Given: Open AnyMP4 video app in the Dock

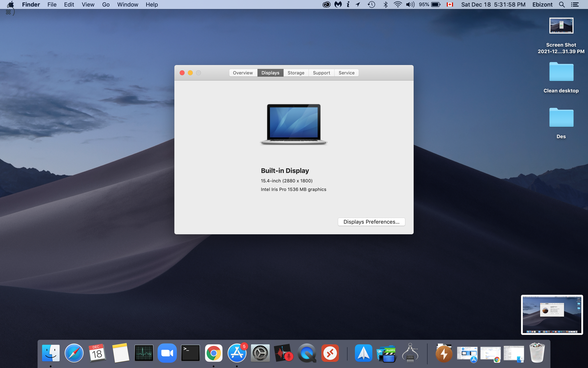Looking at the screenshot, I should click(x=386, y=353).
